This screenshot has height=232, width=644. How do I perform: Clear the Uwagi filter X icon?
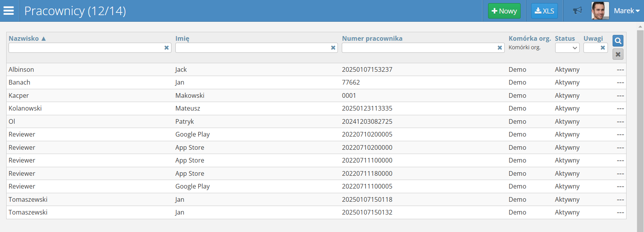(x=602, y=48)
